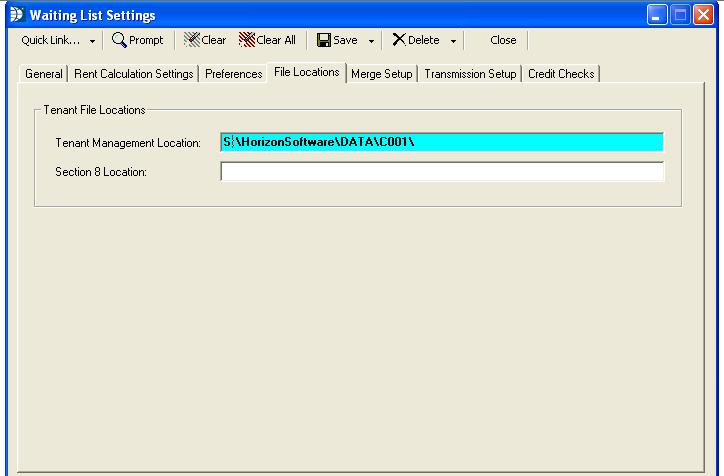
Task: Click the Waiting List Settings title bar icon
Action: pos(16,15)
